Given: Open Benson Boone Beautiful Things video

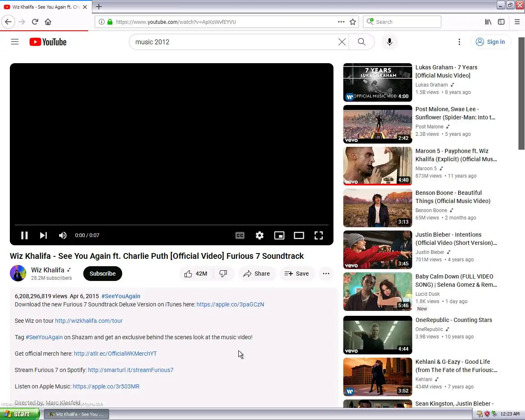Looking at the screenshot, I should pos(453,197).
